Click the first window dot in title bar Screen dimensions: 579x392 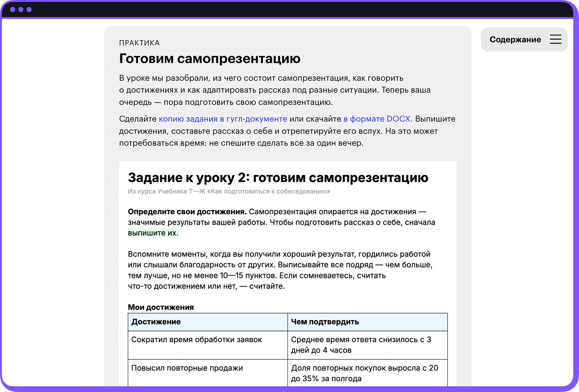(x=13, y=9)
